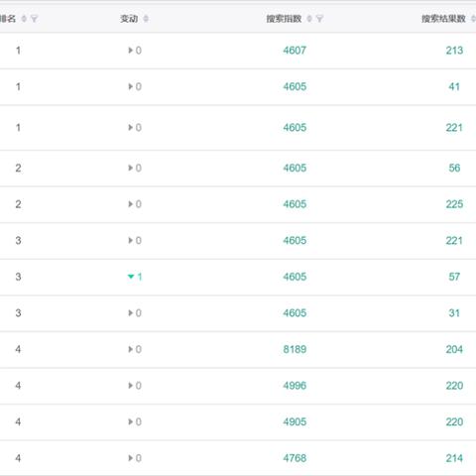Select rank 1 in the 4607 row

[x=18, y=51]
